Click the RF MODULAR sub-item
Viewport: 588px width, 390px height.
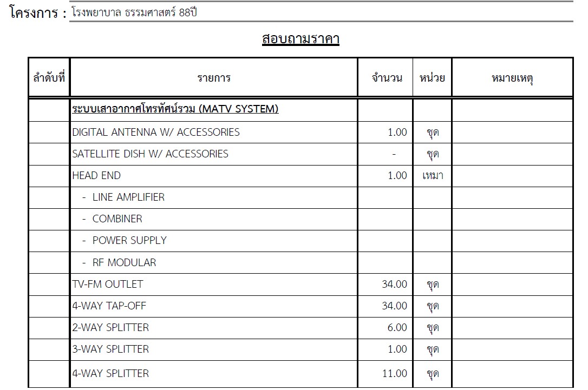click(x=124, y=262)
